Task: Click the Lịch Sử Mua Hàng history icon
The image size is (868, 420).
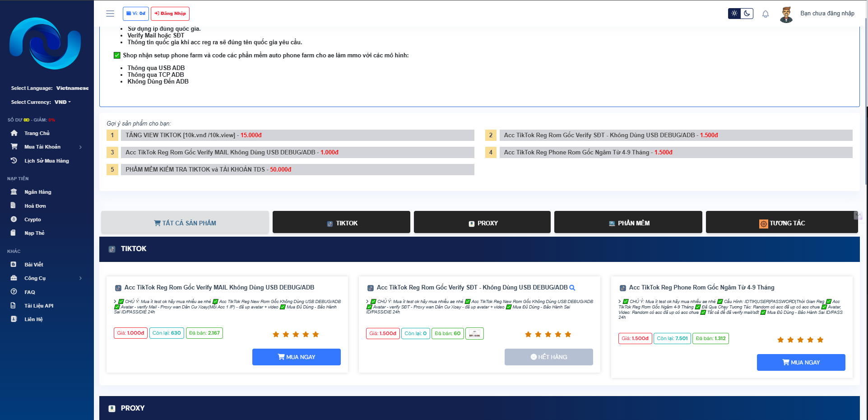Action: pyautogui.click(x=14, y=161)
